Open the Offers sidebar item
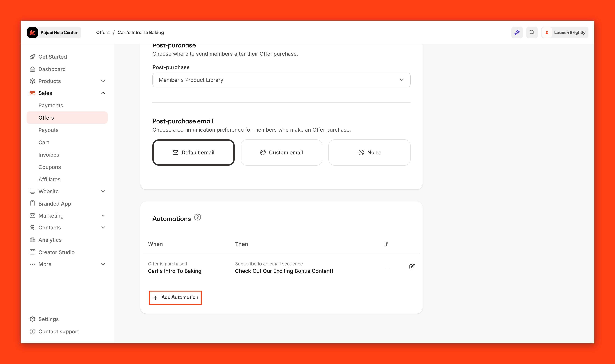Screen dimensions: 615x364 67,118
